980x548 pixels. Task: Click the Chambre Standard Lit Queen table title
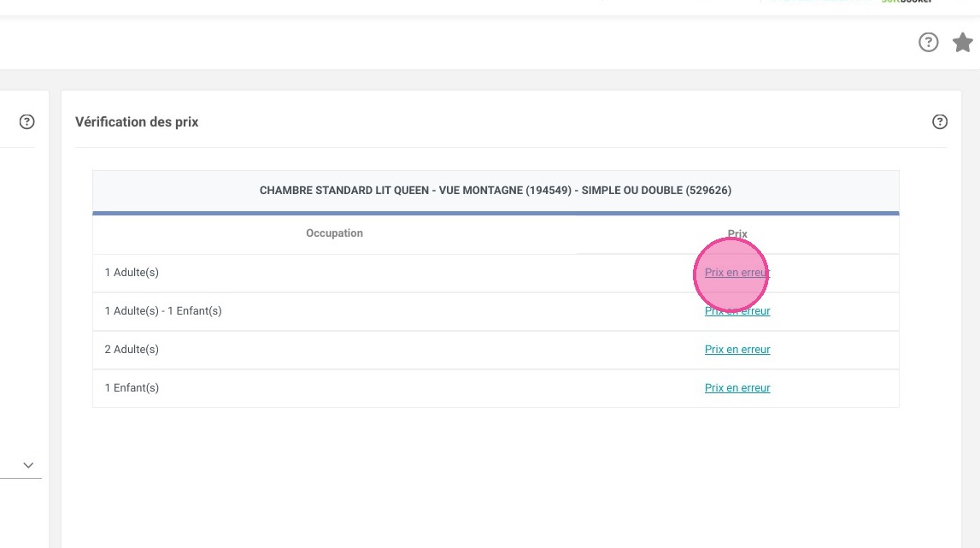[x=495, y=190]
